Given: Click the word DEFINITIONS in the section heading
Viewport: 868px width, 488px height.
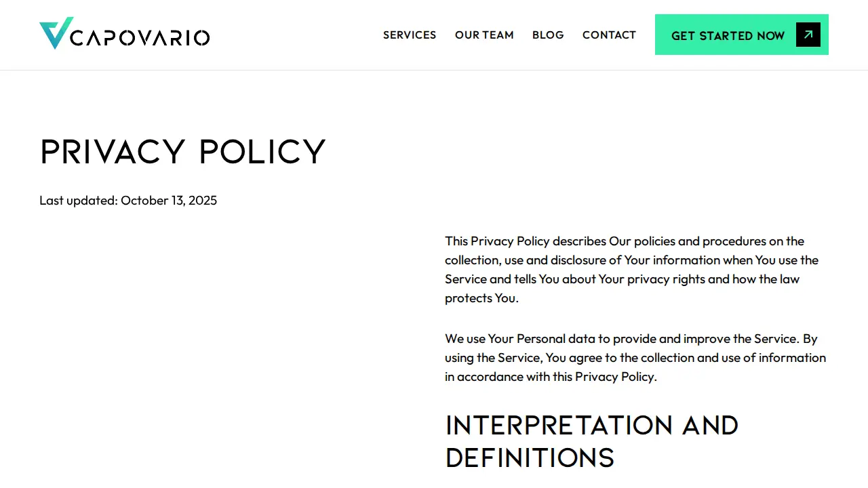Looking at the screenshot, I should click(530, 458).
